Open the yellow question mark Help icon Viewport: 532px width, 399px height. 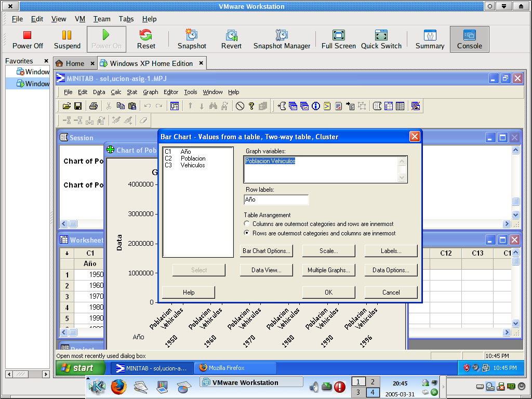point(251,106)
